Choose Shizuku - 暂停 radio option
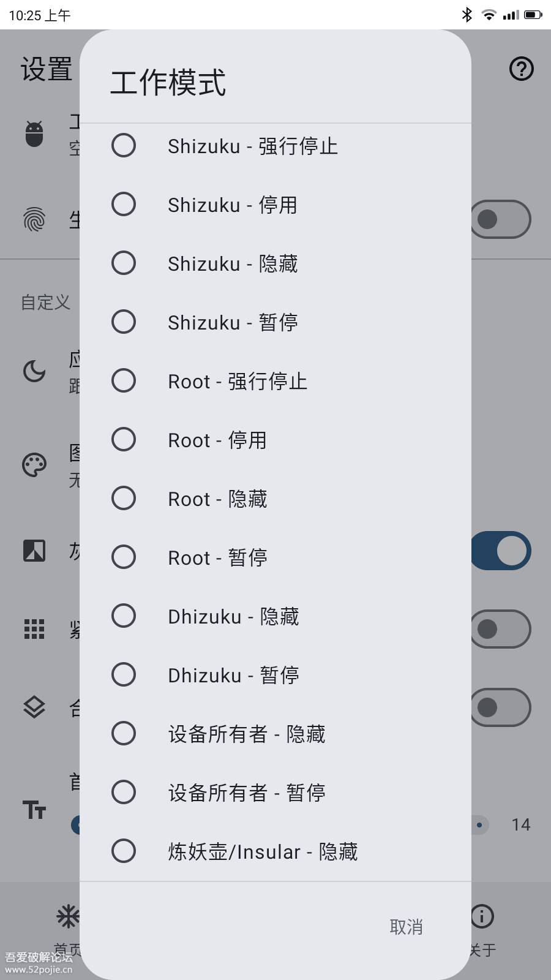Image resolution: width=551 pixels, height=980 pixels. point(124,322)
